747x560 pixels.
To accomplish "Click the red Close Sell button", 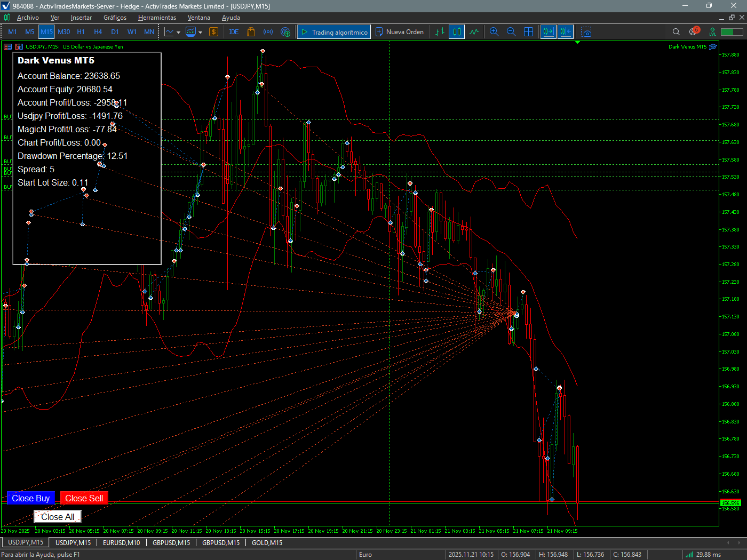I will coord(84,498).
